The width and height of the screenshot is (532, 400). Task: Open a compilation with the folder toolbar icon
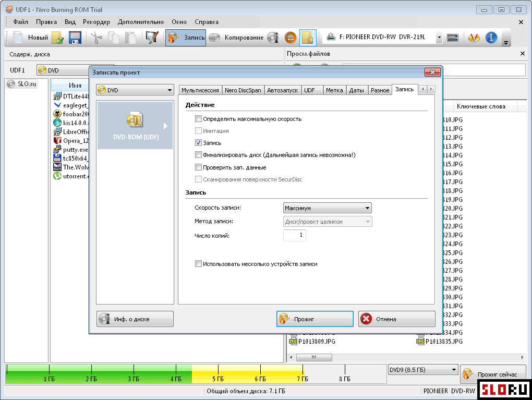click(58, 38)
